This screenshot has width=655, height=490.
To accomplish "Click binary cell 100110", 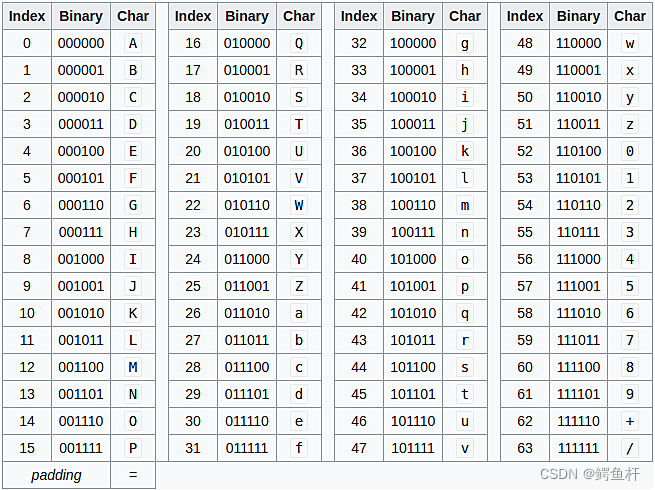I will (413, 205).
